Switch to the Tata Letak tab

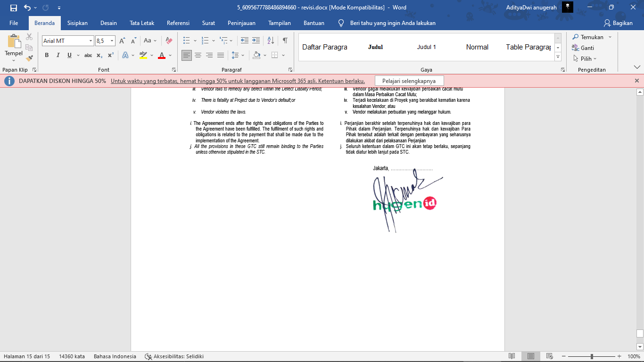142,23
